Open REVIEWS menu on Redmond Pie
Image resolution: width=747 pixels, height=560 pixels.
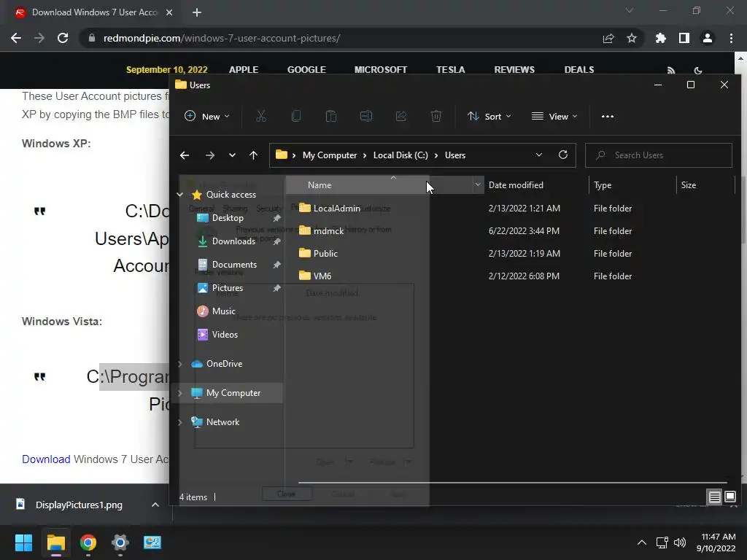tap(514, 69)
